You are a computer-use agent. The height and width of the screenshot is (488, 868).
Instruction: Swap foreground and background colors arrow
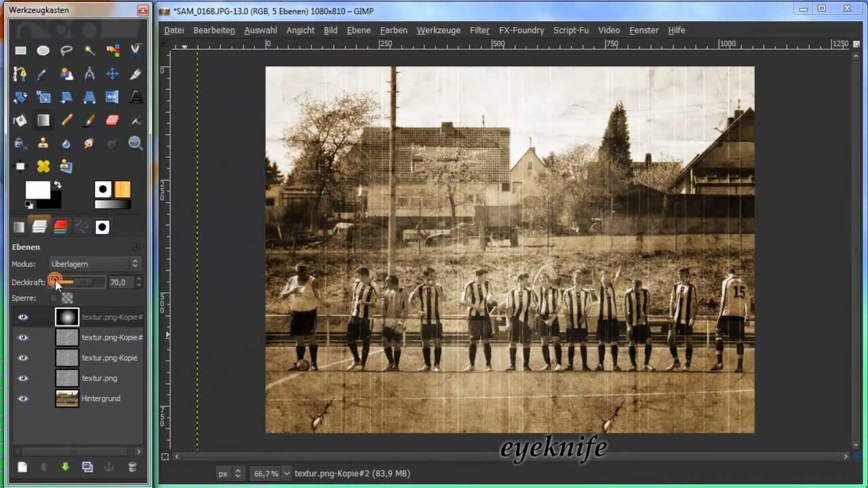coord(58,185)
